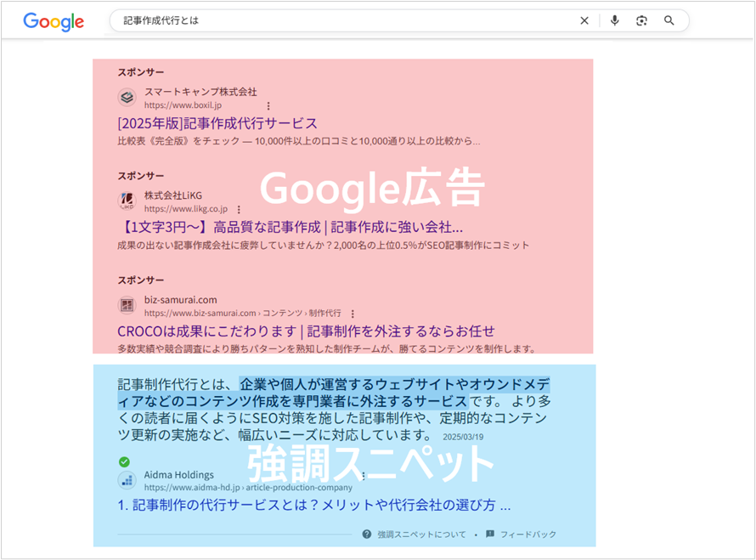This screenshot has height=560, width=756.
Task: Click the ad description starting 成果の出ない記事作成会社
Action: pyautogui.click(x=323, y=245)
